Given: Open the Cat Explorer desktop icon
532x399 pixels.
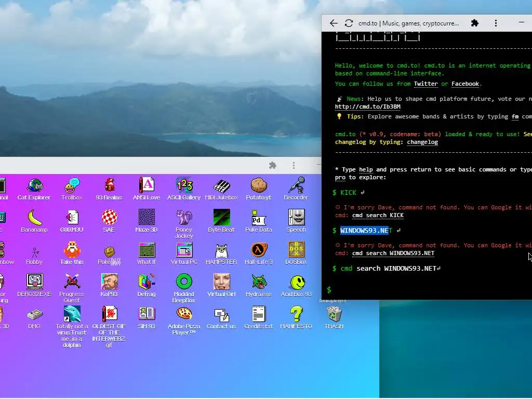Looking at the screenshot, I should pyautogui.click(x=34, y=189).
